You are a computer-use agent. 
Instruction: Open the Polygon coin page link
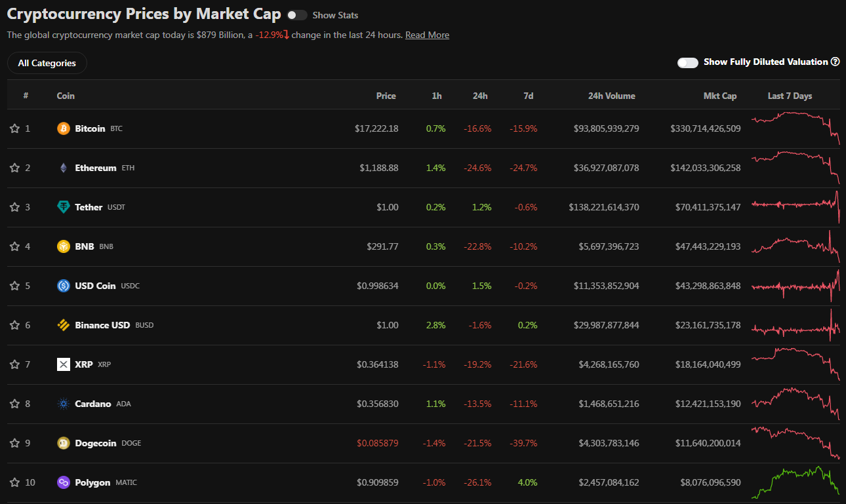pyautogui.click(x=92, y=482)
